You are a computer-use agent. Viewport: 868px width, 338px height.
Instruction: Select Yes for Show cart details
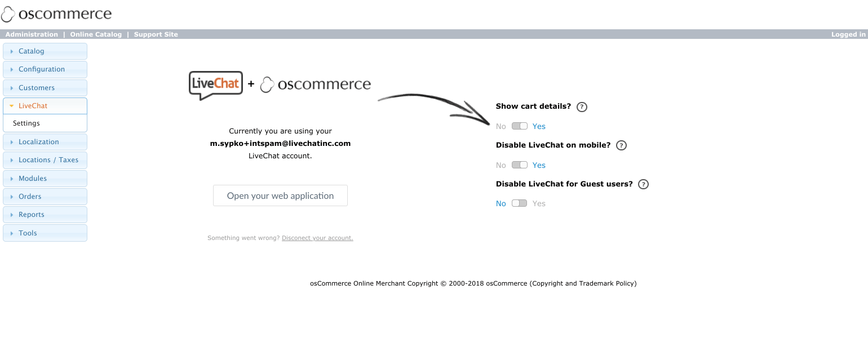[539, 126]
